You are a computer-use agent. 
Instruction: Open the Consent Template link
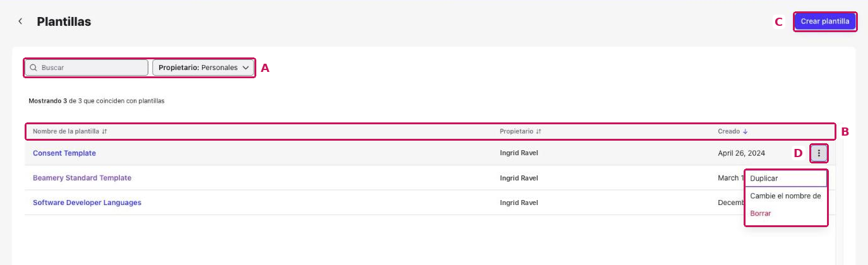[64, 153]
